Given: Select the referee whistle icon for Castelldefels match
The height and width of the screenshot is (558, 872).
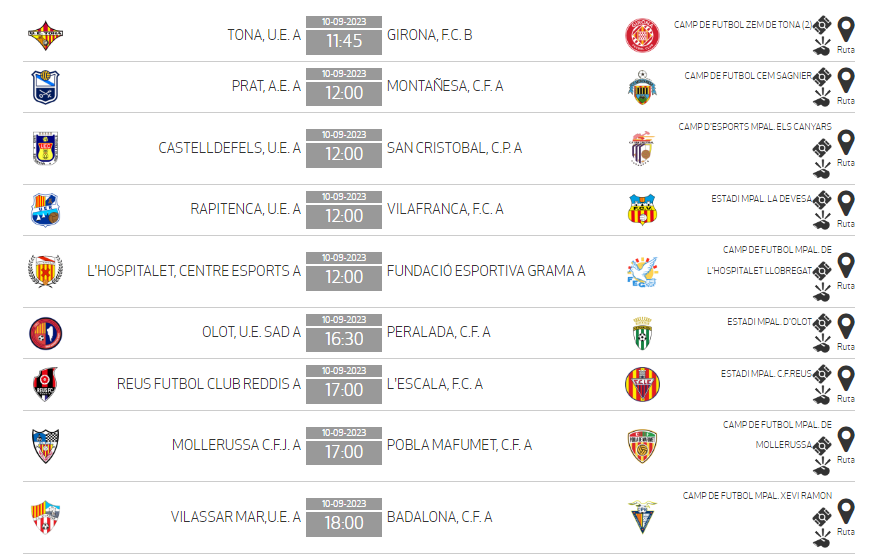Looking at the screenshot, I should (822, 170).
